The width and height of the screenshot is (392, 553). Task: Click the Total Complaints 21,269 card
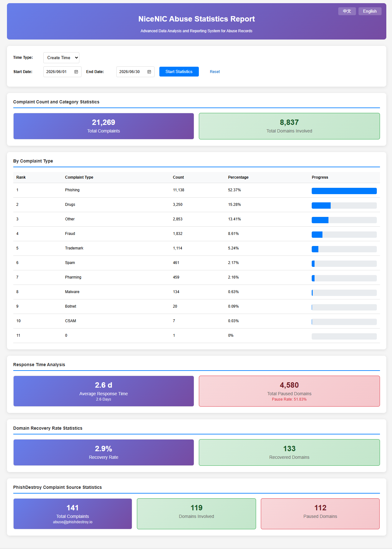coord(104,126)
